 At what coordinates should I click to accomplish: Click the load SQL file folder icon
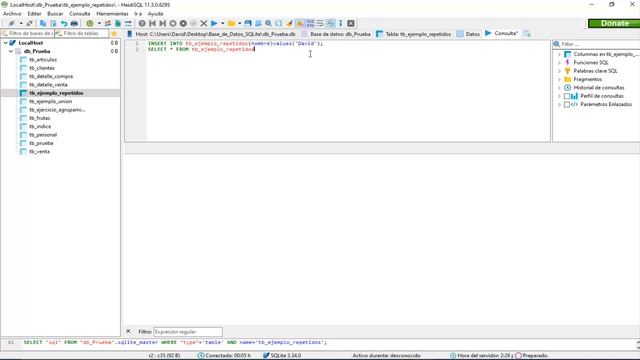[x=231, y=24]
